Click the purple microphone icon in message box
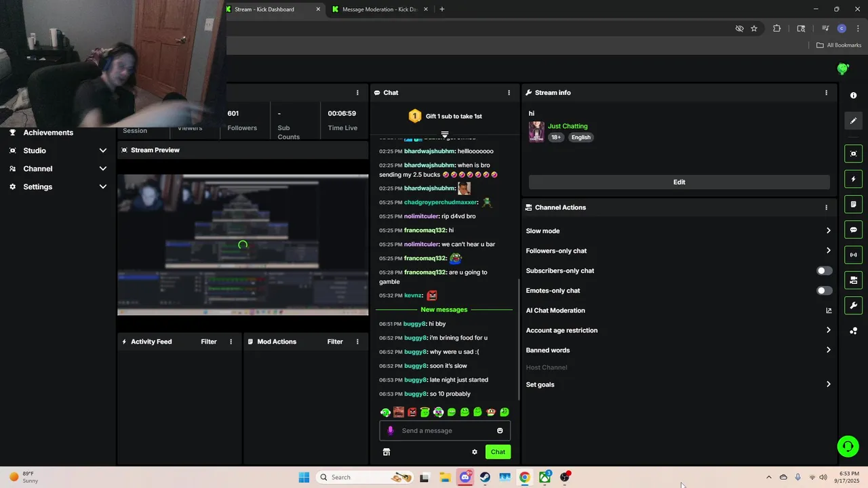This screenshot has height=488, width=868. click(390, 430)
